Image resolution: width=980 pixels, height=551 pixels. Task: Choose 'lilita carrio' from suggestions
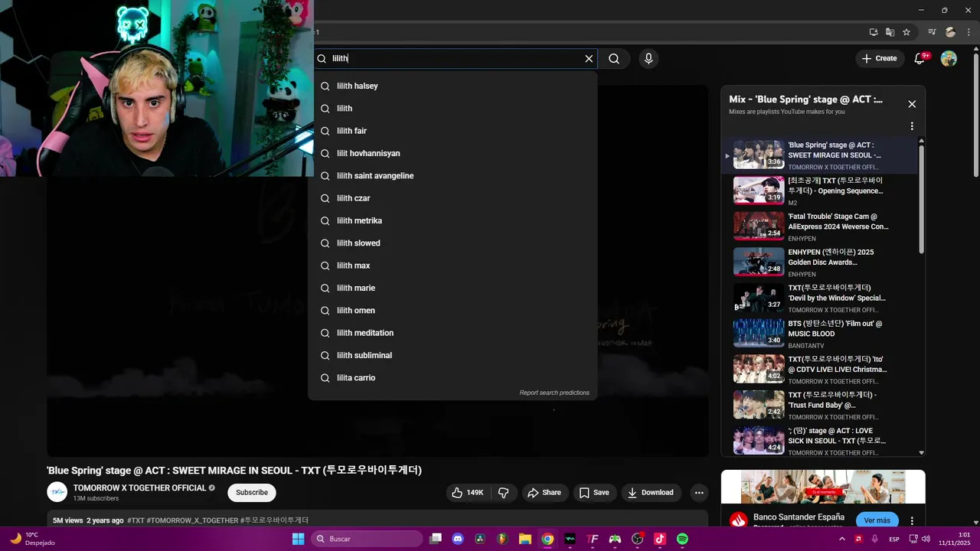[452, 378]
